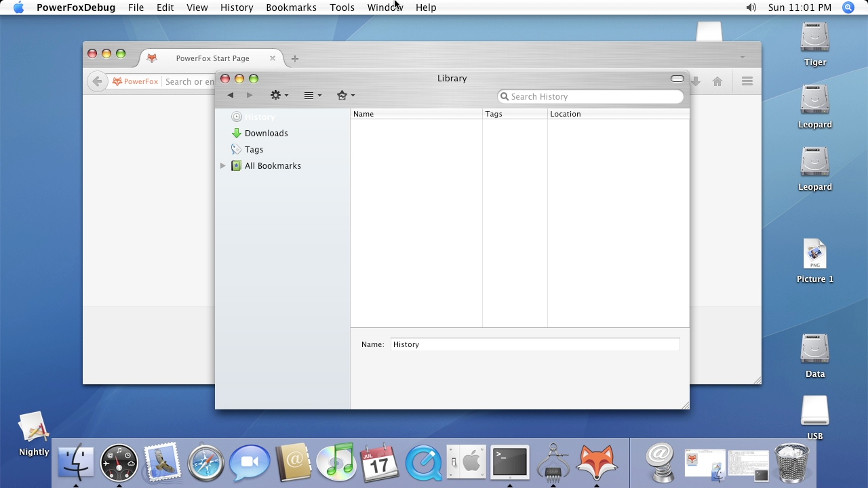Open the File menu
The image size is (868, 488).
point(136,7)
